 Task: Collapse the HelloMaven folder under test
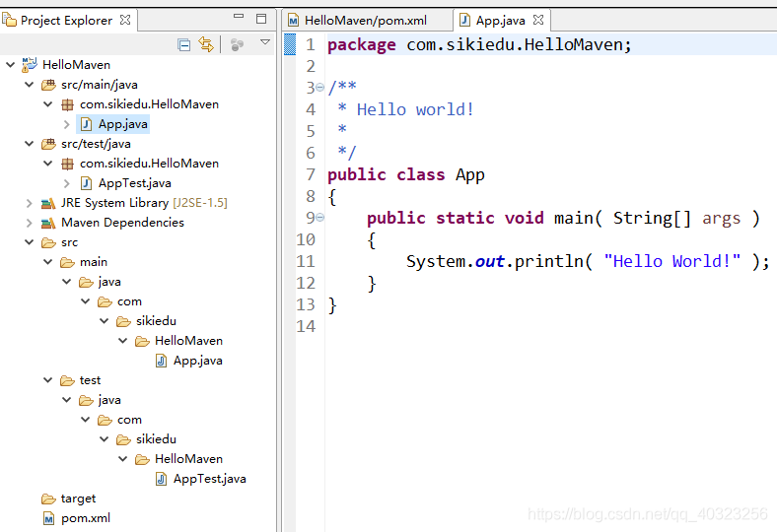coord(123,459)
